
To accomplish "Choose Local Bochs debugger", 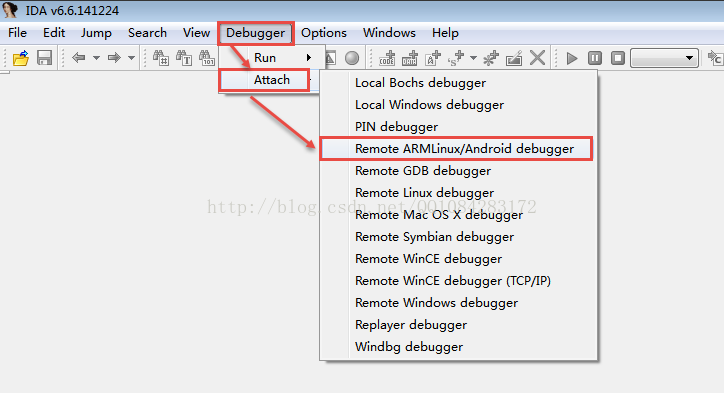I will (x=458, y=83).
